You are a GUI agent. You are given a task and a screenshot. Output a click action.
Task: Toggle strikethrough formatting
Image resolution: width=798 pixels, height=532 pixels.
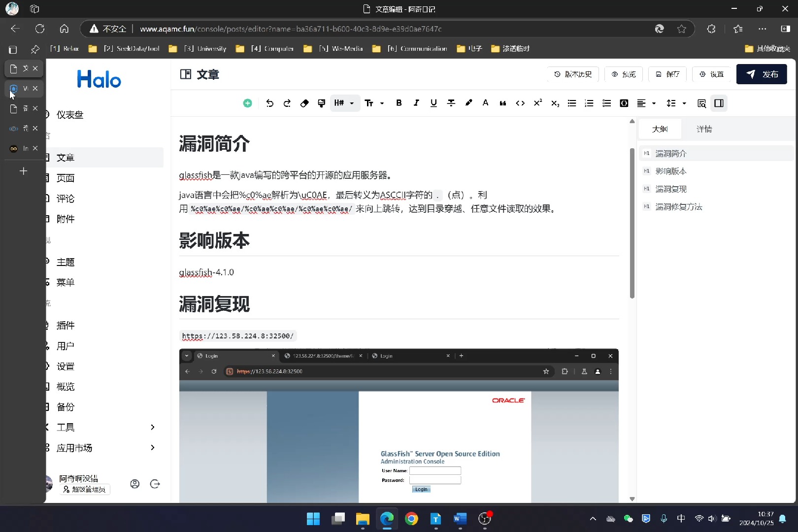pos(451,103)
